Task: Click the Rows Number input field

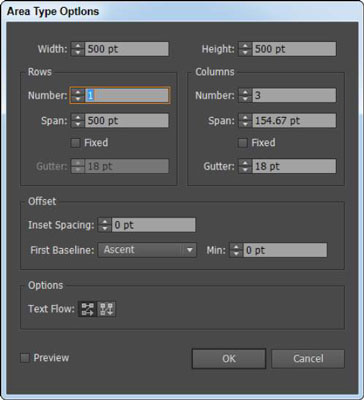Action: [x=127, y=96]
